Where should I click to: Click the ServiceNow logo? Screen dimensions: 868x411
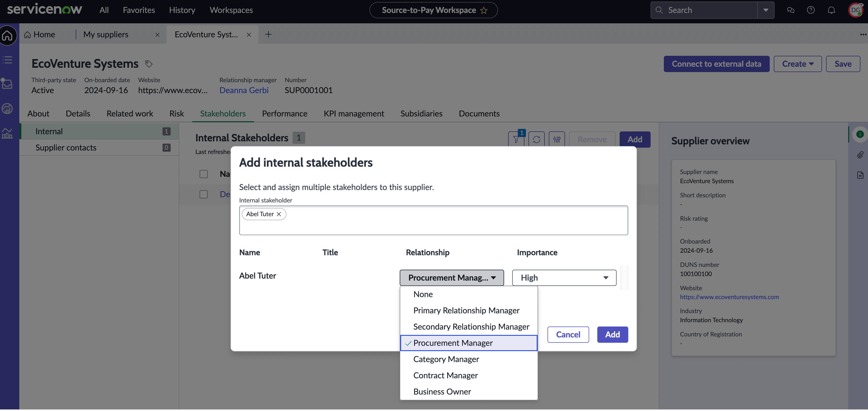(44, 9)
